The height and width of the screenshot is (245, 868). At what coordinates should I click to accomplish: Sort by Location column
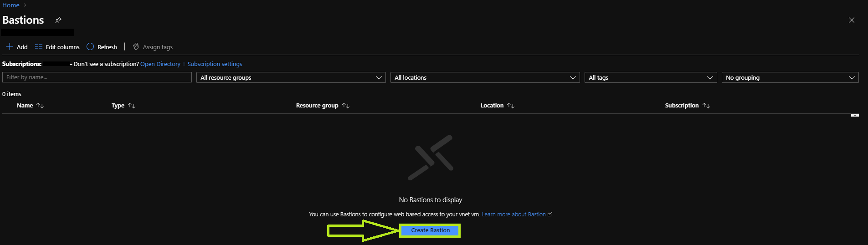498,106
